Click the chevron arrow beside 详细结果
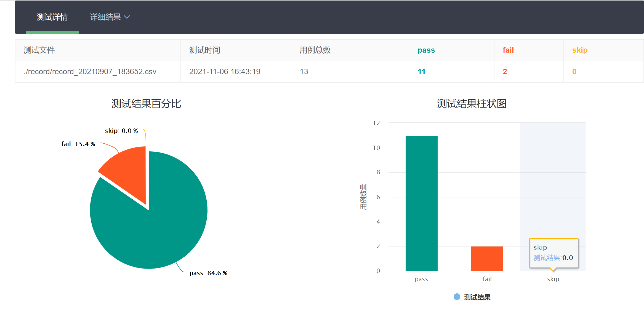The width and height of the screenshot is (644, 311). click(127, 17)
